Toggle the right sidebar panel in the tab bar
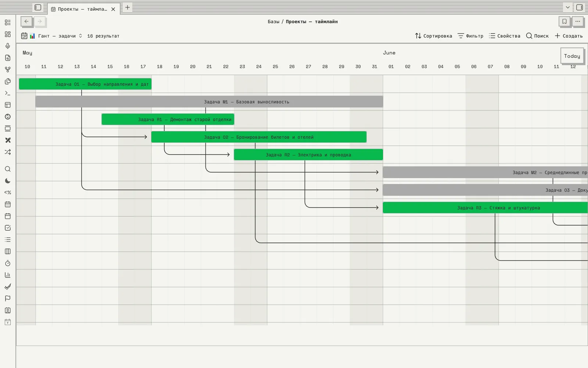The height and width of the screenshot is (368, 588). (x=580, y=7)
